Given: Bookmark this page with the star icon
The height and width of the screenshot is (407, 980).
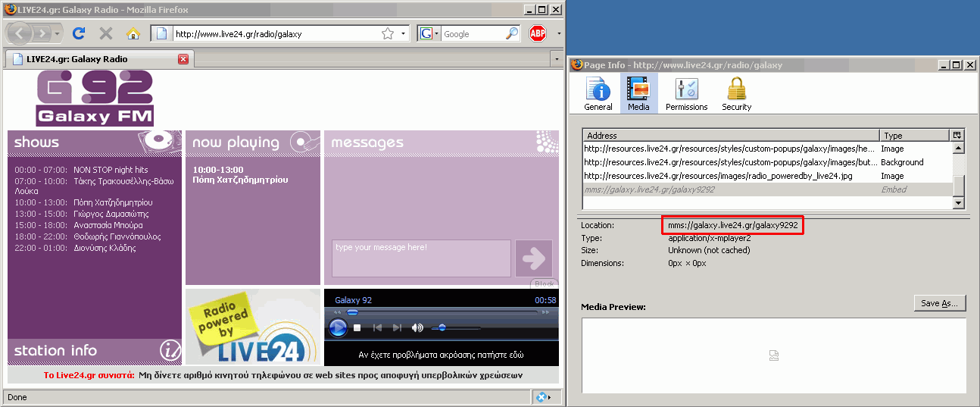Looking at the screenshot, I should (x=388, y=33).
